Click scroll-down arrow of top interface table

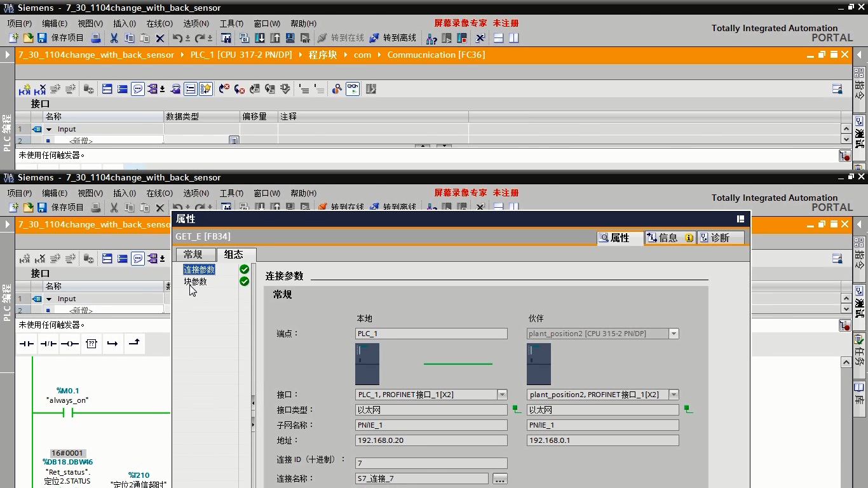(846, 139)
